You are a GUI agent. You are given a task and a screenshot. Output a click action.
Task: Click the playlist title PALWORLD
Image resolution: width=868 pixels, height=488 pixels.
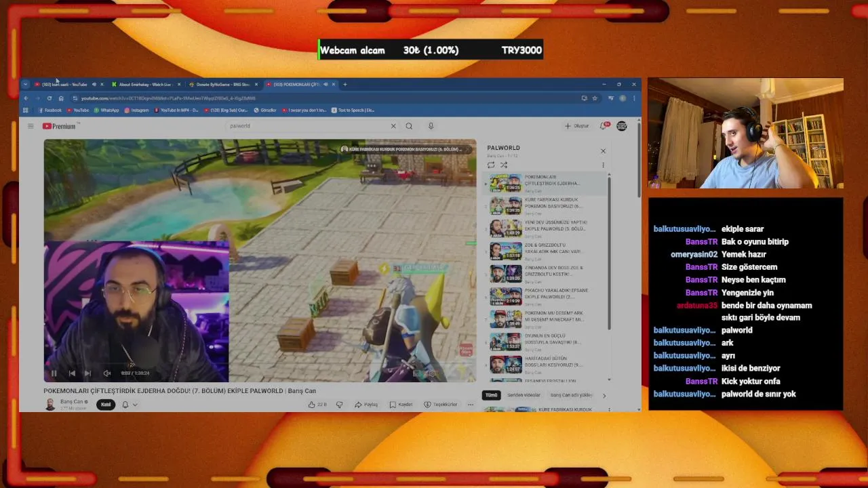coord(503,148)
